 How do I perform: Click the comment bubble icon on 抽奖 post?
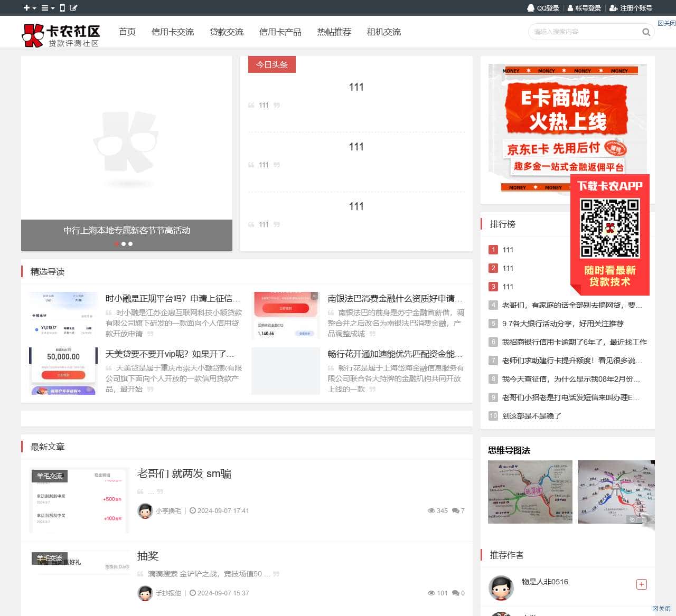pyautogui.click(x=455, y=593)
